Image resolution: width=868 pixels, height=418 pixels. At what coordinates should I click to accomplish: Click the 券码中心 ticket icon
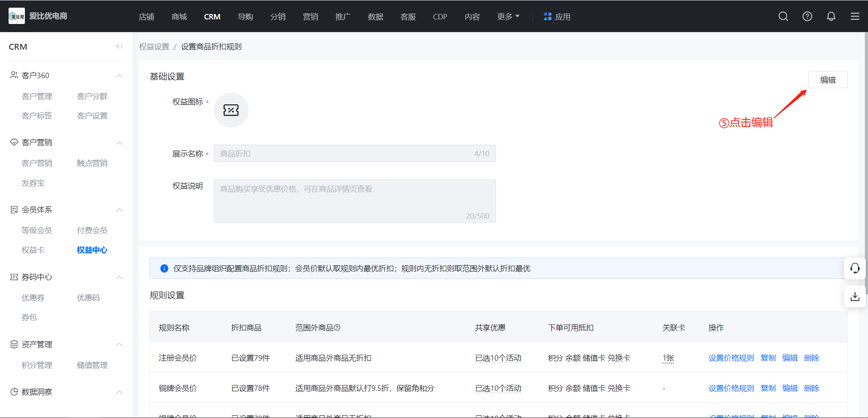pyautogui.click(x=14, y=277)
